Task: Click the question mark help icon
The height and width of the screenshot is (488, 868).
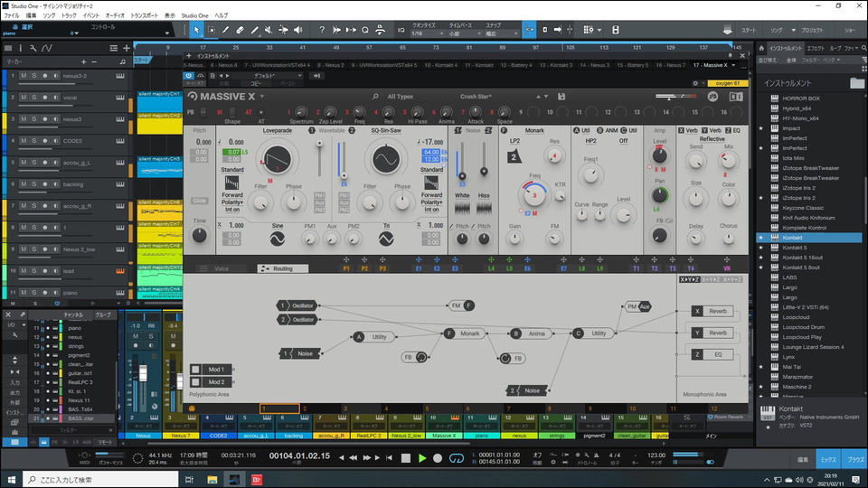Action: point(322,30)
